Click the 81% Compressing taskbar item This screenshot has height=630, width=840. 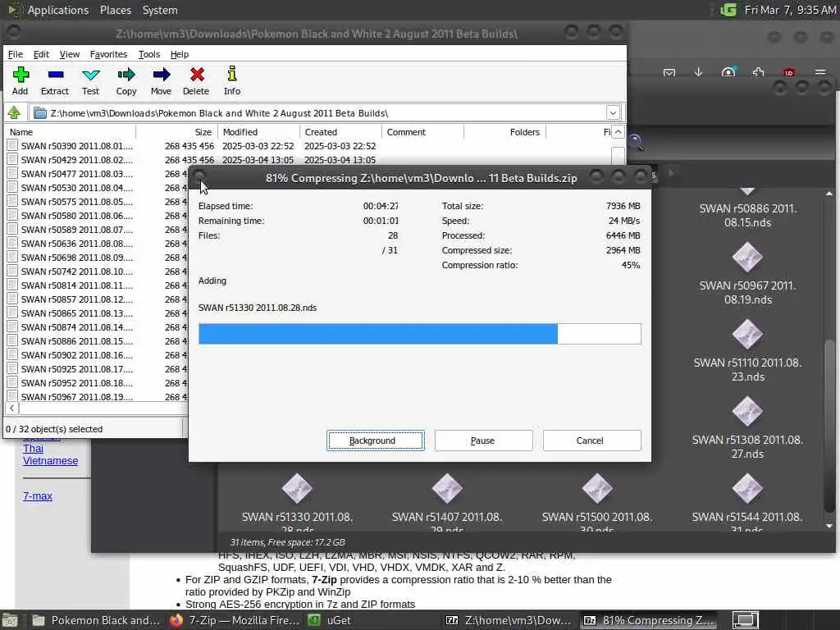coord(650,620)
